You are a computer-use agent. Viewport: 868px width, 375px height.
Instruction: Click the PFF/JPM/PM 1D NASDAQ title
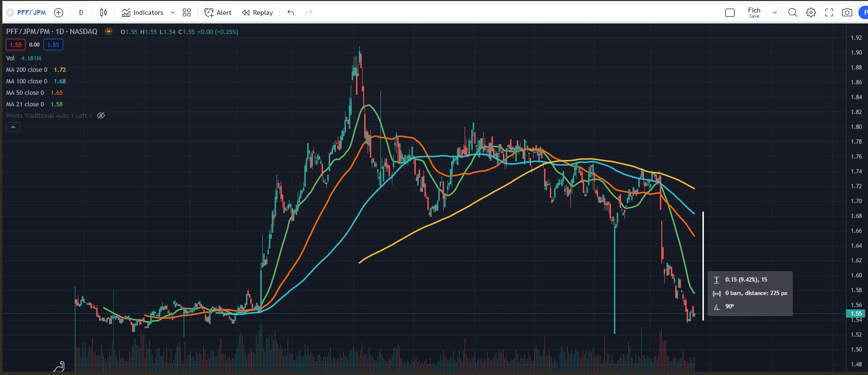click(52, 31)
